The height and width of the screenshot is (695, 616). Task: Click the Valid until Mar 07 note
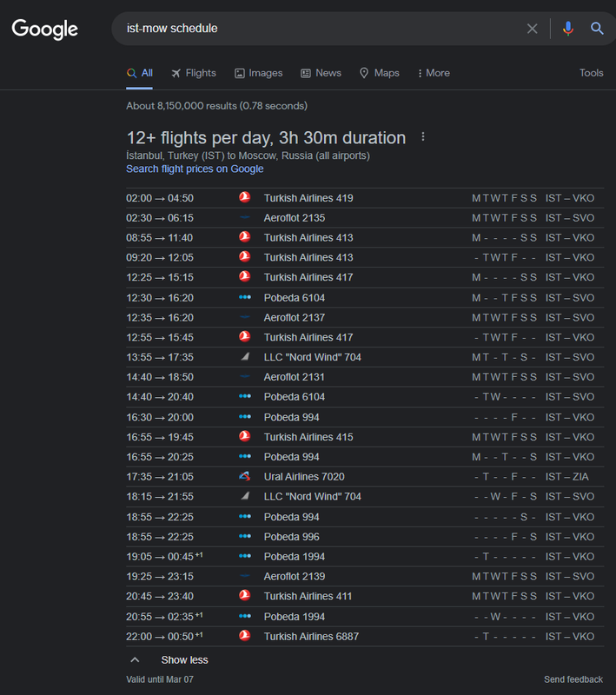(160, 679)
